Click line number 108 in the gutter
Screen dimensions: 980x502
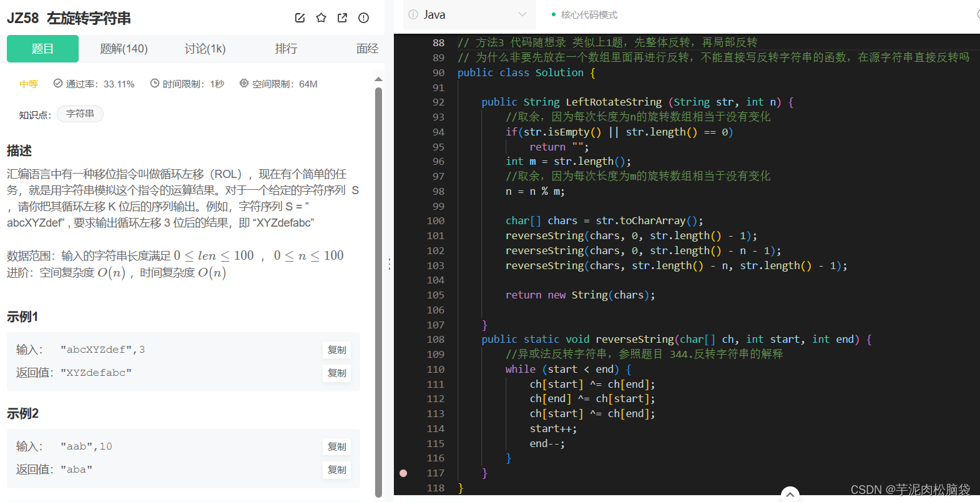pos(436,339)
